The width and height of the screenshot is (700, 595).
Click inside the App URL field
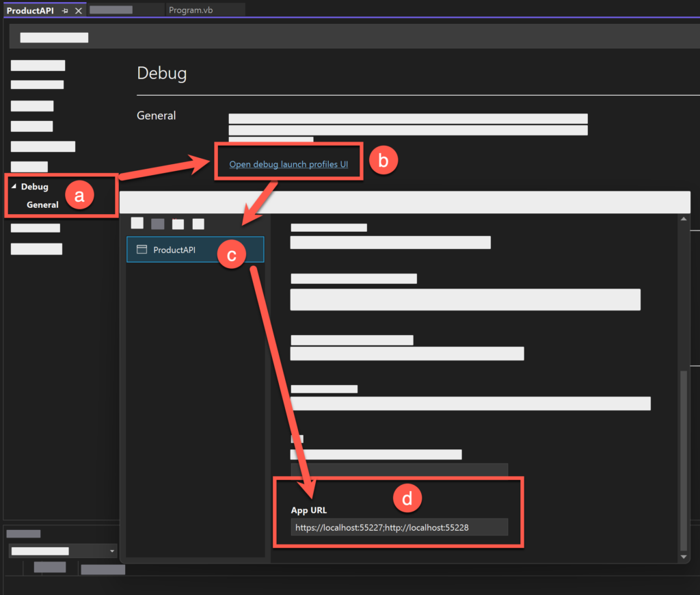click(400, 527)
